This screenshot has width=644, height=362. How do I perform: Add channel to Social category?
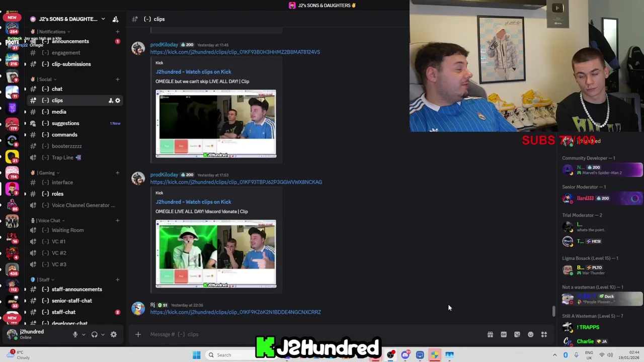click(117, 79)
